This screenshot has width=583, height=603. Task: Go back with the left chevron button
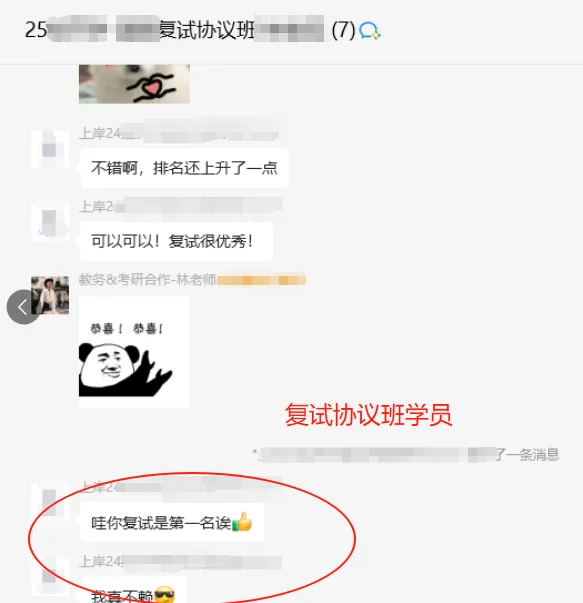(x=23, y=307)
